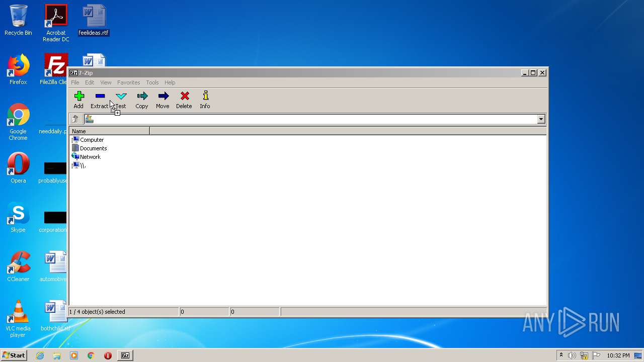Viewport: 644px width, 362px height.
Task: Select the Documents entry in the list
Action: pos(90,148)
